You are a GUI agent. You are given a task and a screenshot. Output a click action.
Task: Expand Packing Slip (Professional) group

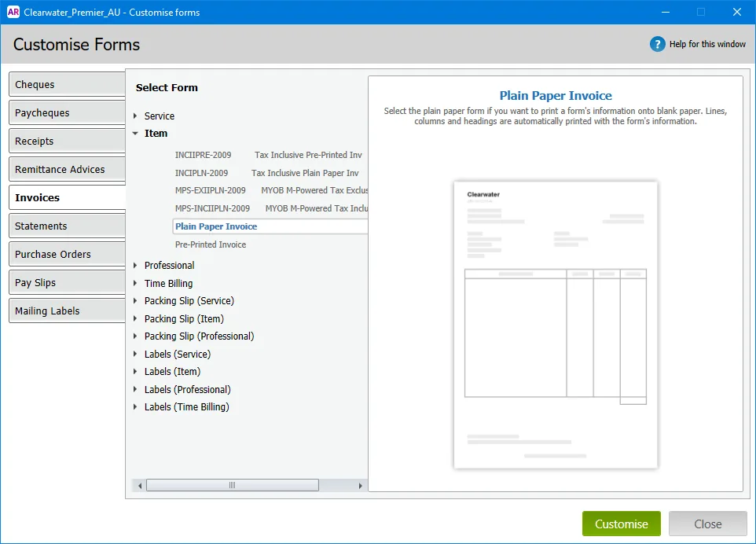pos(135,336)
